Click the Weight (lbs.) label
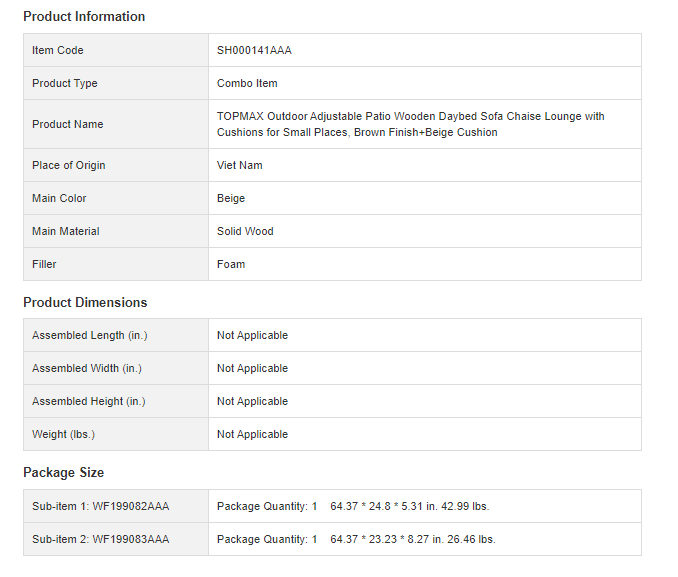This screenshot has height=577, width=678. click(x=63, y=434)
